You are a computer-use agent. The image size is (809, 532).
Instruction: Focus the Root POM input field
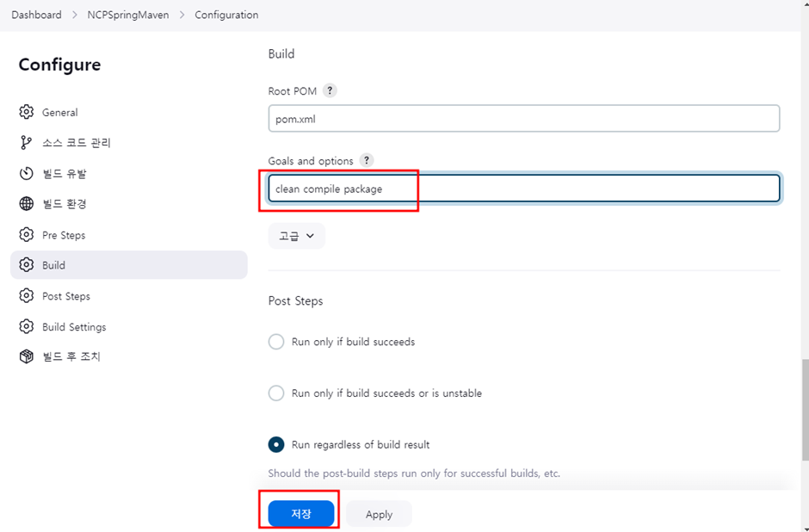[523, 119]
